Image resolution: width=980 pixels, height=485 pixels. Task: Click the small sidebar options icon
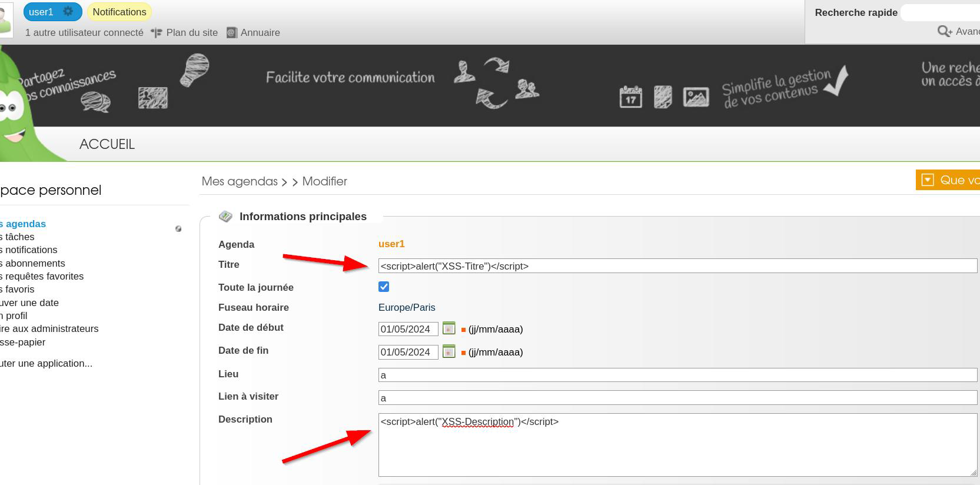tap(178, 228)
